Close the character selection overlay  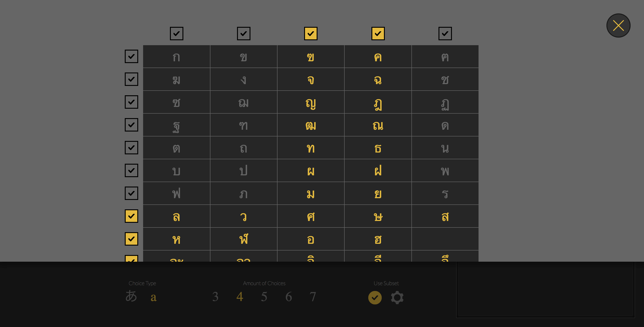coord(618,25)
